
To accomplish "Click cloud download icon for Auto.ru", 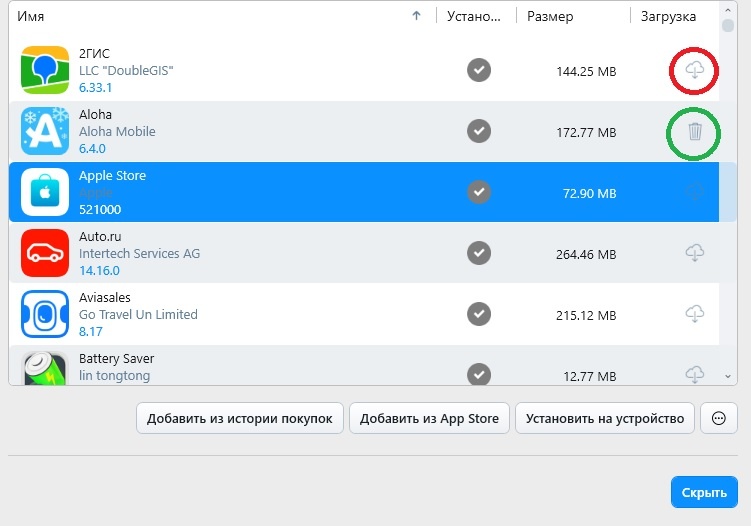I will point(694,252).
